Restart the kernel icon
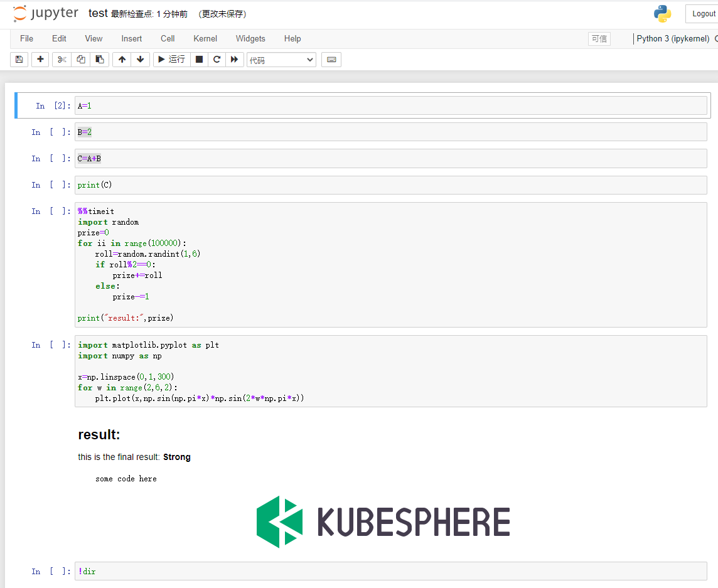718x588 pixels. (217, 60)
